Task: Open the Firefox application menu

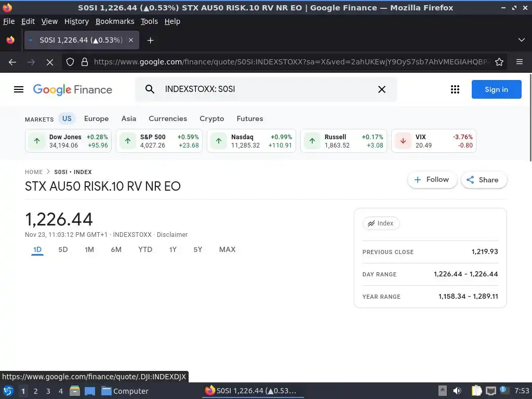Action: [520, 62]
